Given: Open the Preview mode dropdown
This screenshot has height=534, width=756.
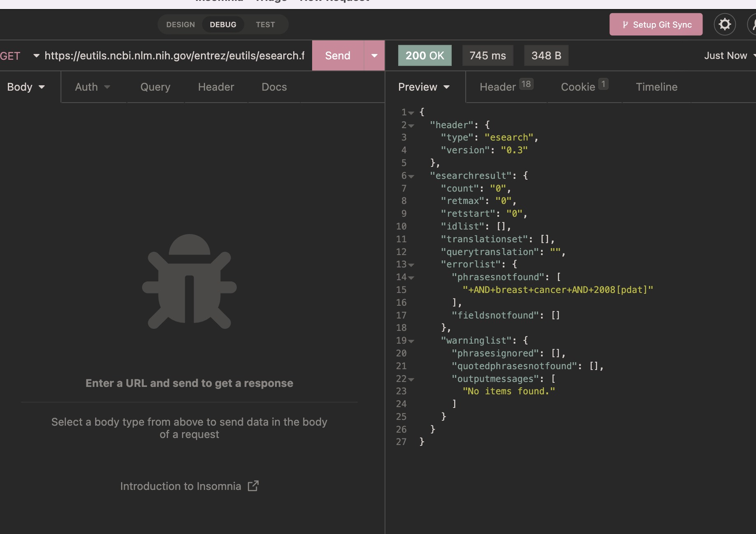Looking at the screenshot, I should [x=424, y=87].
